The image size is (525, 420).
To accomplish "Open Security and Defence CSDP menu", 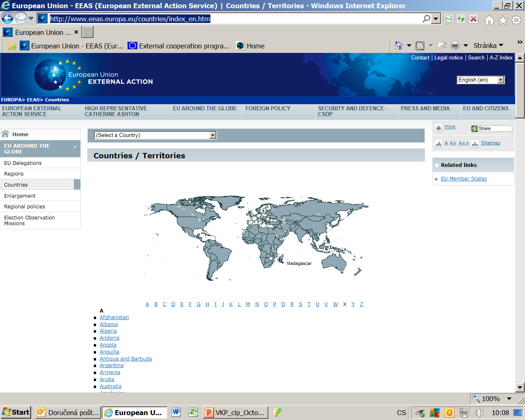I will pyautogui.click(x=352, y=111).
